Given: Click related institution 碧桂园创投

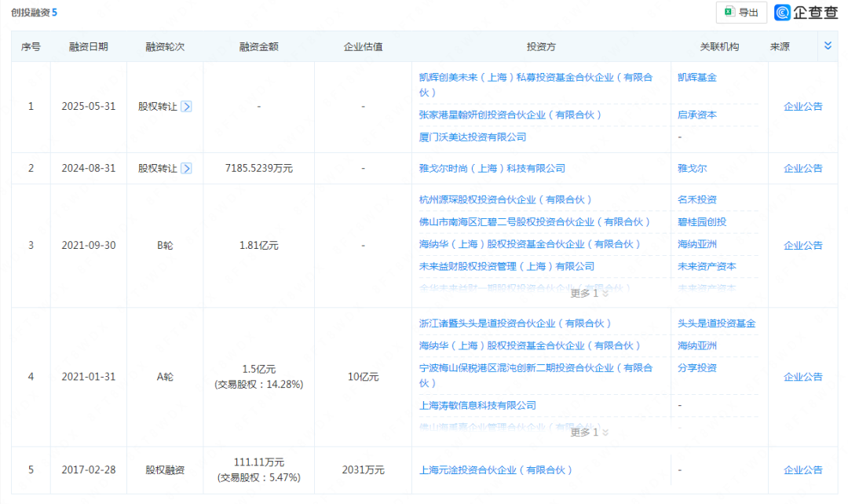Looking at the screenshot, I should click(701, 221).
